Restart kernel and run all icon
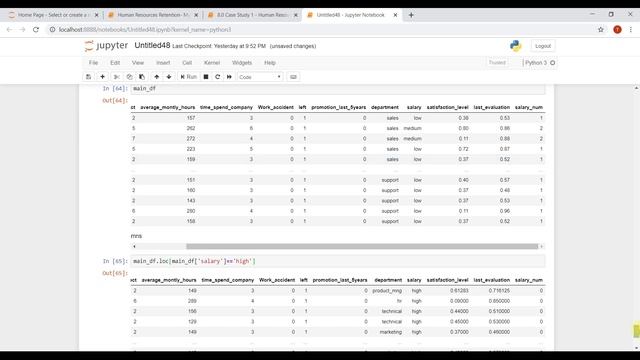 (x=229, y=77)
